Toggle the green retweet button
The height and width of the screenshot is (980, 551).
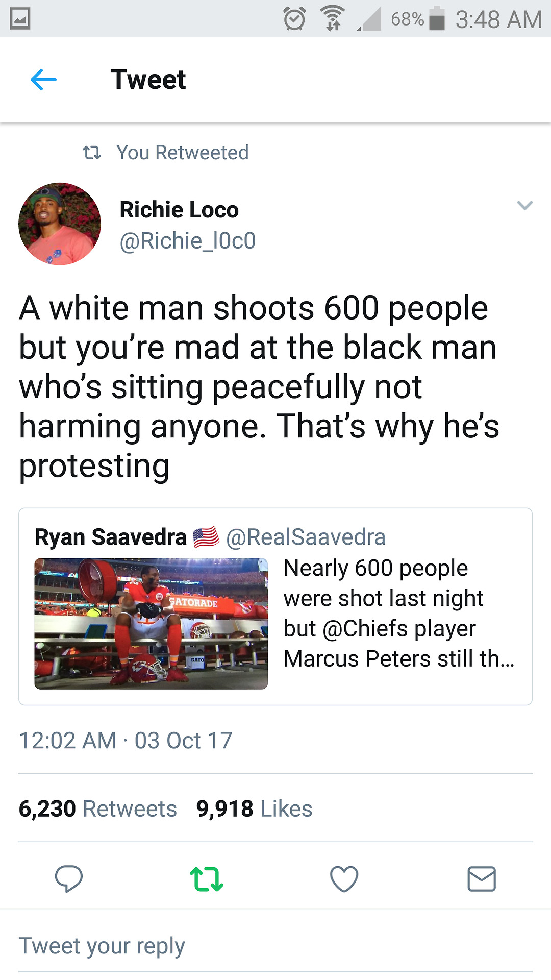tap(207, 878)
